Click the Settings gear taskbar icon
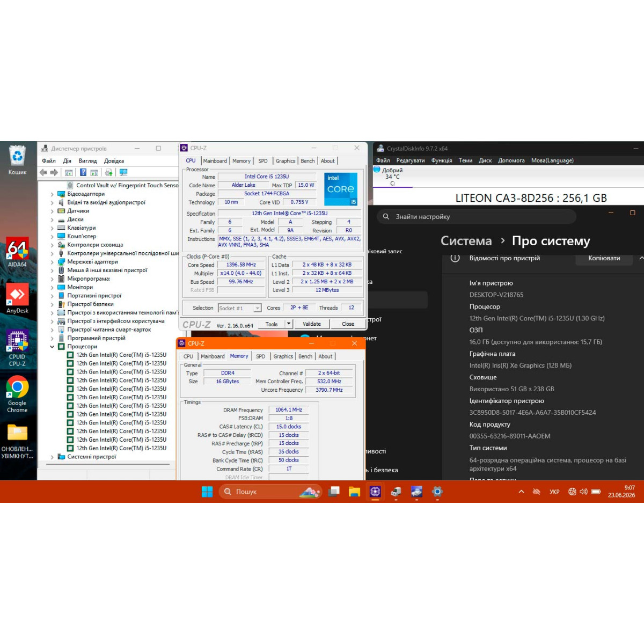This screenshot has height=644, width=644. tap(437, 491)
